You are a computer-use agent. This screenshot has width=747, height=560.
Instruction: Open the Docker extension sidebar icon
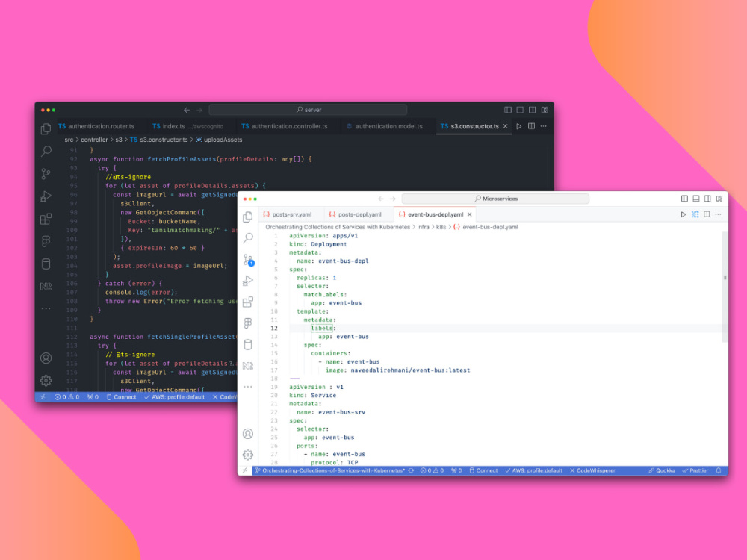click(247, 344)
